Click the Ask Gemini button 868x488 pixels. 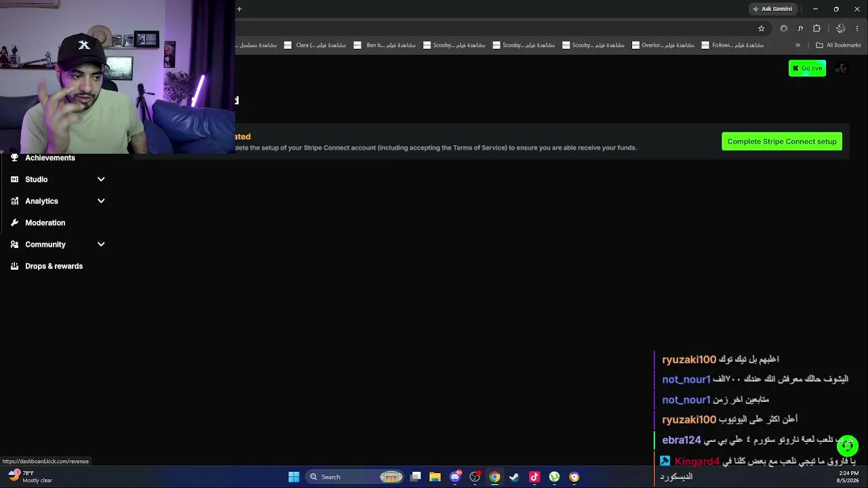(x=772, y=9)
